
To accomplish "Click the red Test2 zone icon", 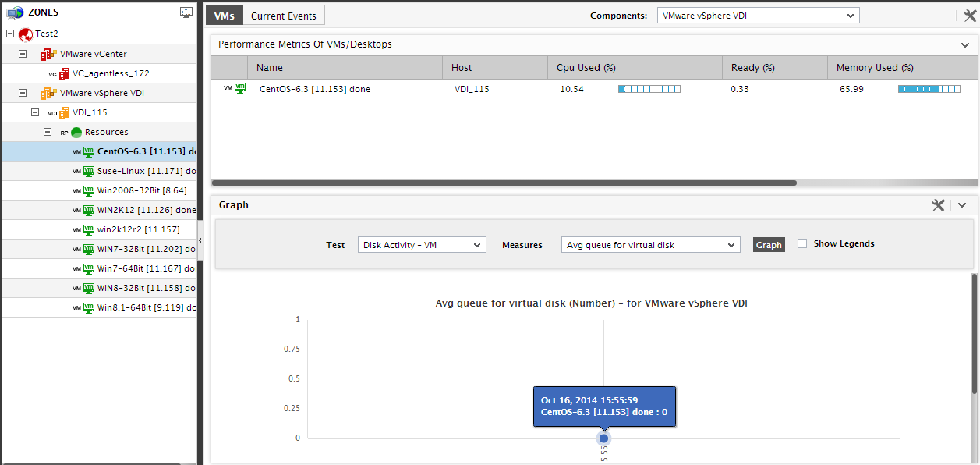I will pos(26,34).
